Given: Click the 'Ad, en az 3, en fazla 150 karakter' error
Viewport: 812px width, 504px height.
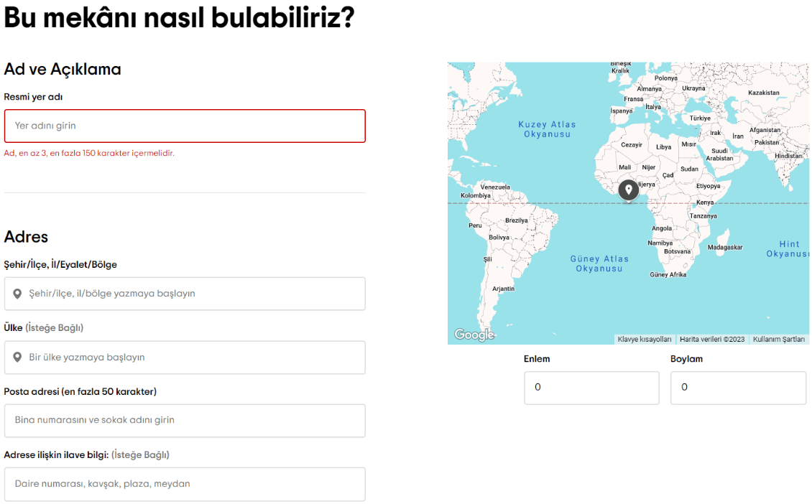Looking at the screenshot, I should [x=89, y=153].
